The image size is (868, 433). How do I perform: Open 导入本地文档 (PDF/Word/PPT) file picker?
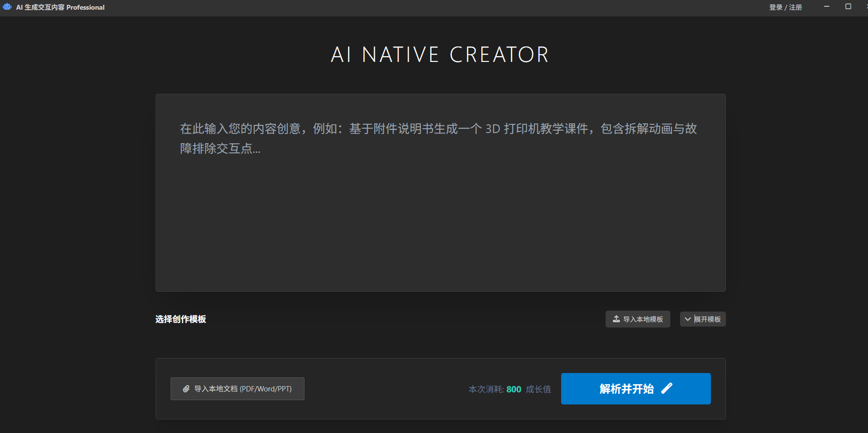(237, 389)
